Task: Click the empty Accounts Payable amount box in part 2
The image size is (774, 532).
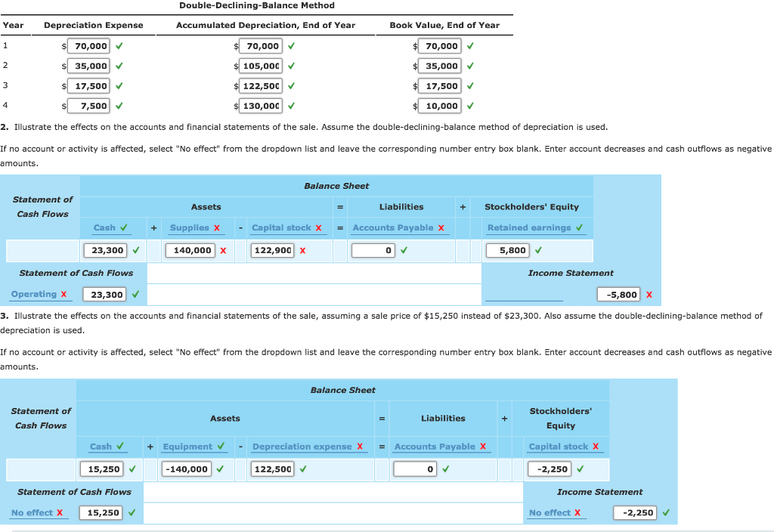Action: coord(373,250)
